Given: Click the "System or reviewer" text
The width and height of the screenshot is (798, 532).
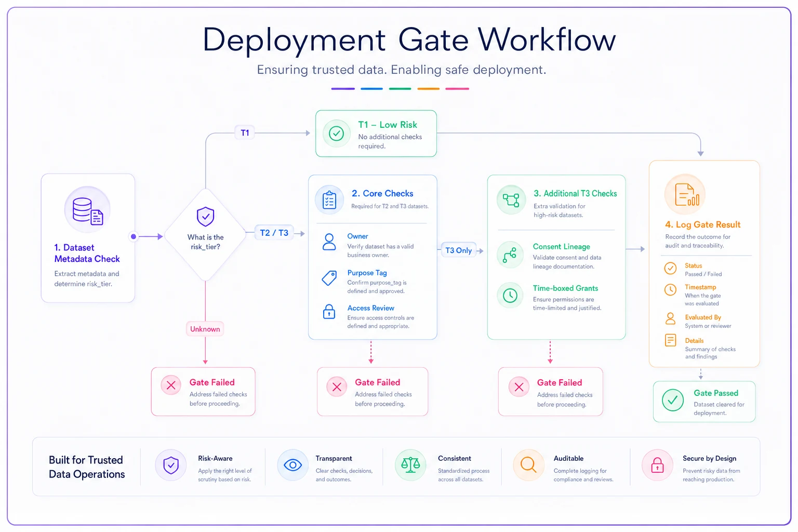Looking at the screenshot, I should point(708,326).
